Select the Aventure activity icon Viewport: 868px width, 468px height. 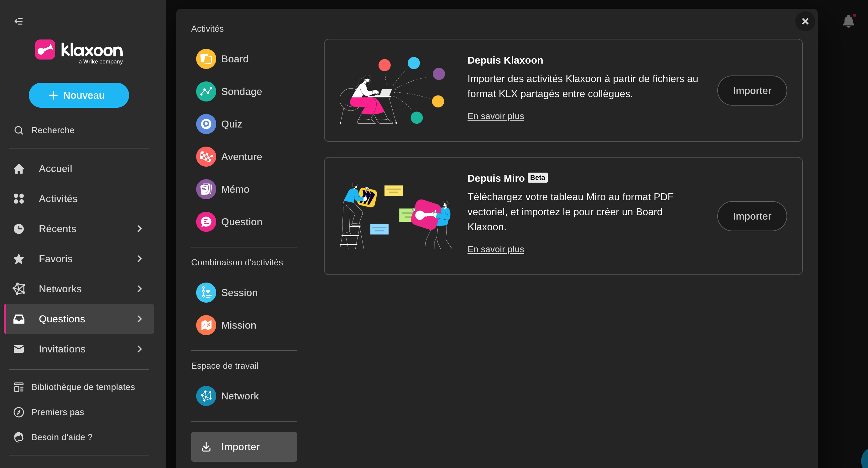(x=206, y=157)
